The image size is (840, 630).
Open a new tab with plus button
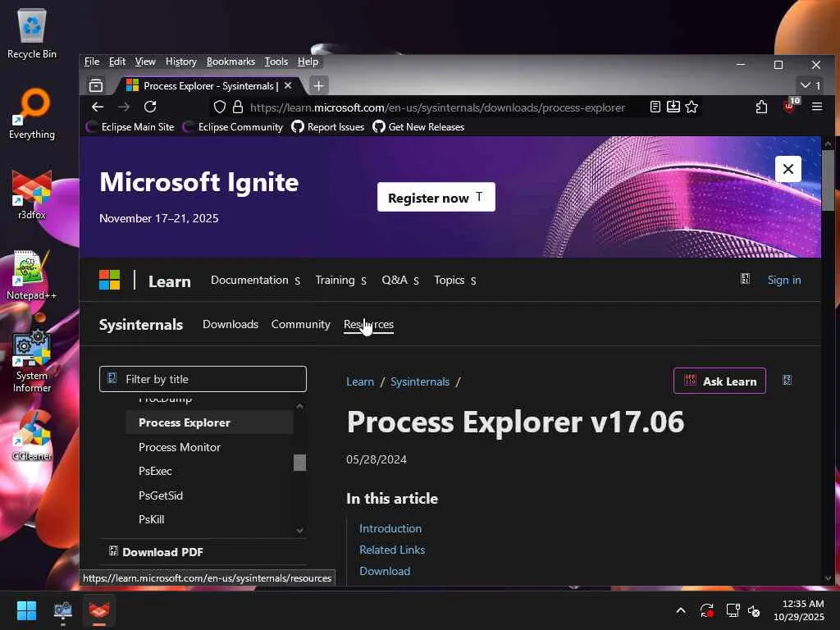pyautogui.click(x=319, y=85)
